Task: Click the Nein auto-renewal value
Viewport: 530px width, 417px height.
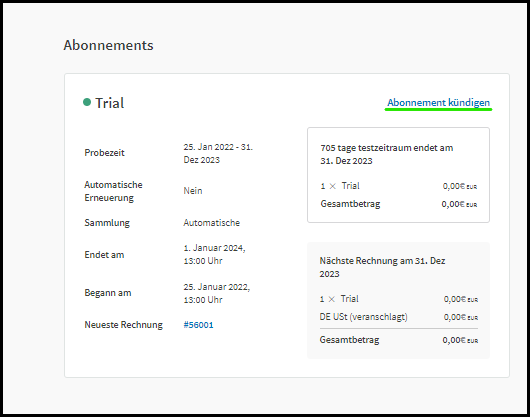Action: (x=193, y=191)
